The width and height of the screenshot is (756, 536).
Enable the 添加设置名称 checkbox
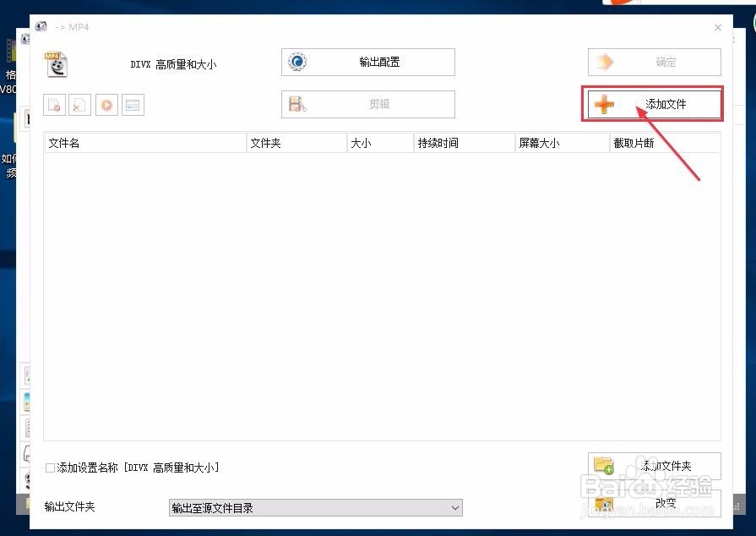click(x=50, y=467)
